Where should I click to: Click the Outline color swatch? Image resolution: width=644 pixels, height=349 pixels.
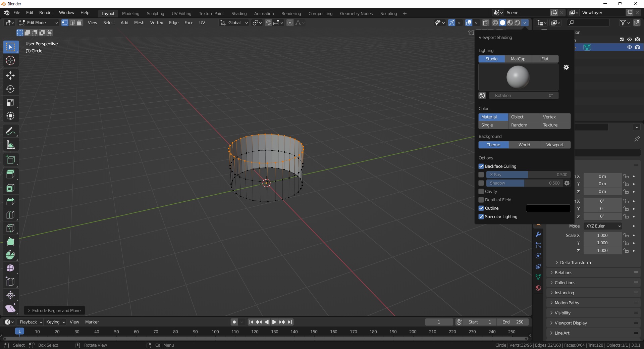click(x=548, y=208)
